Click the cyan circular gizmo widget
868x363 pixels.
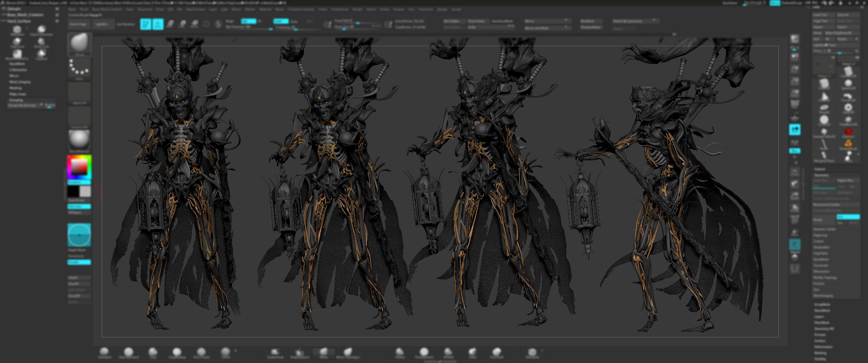(x=79, y=235)
